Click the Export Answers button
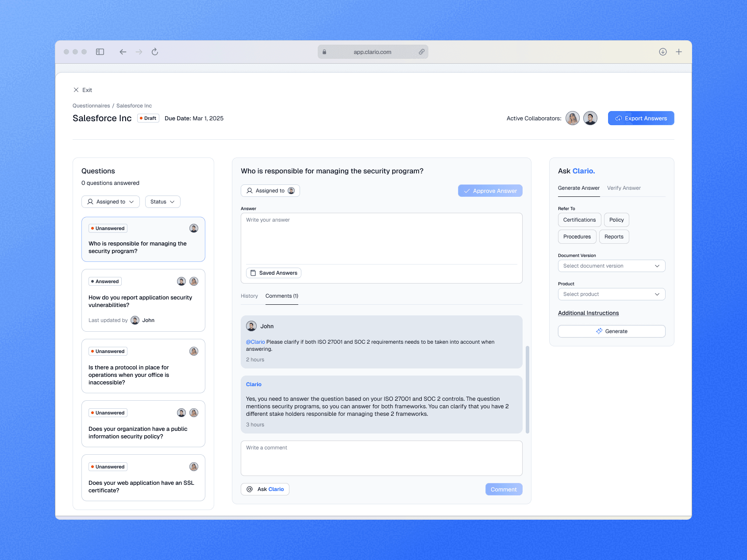This screenshot has height=560, width=747. tap(641, 118)
